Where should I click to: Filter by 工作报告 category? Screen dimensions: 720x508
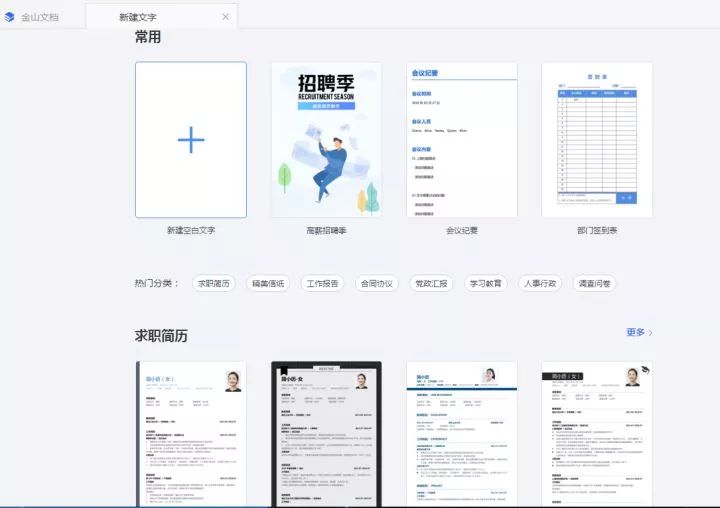point(322,283)
